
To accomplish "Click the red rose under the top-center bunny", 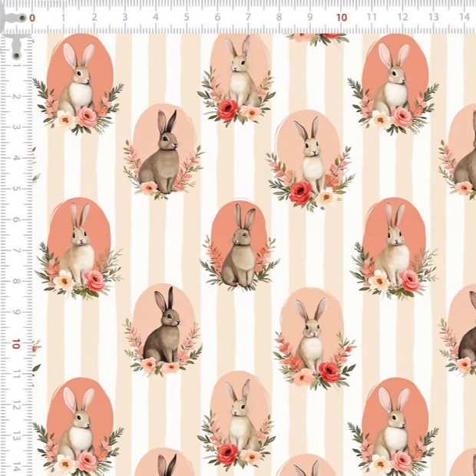I will pos(226,109).
